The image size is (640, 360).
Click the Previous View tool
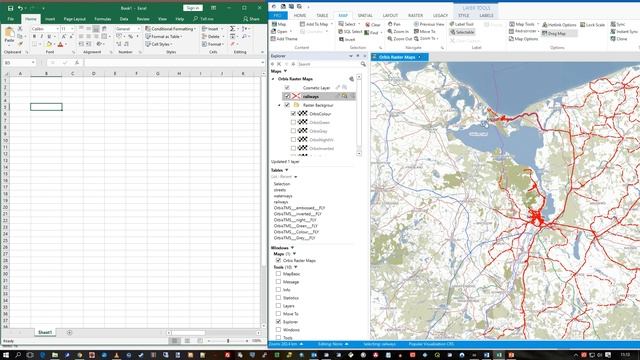[429, 24]
